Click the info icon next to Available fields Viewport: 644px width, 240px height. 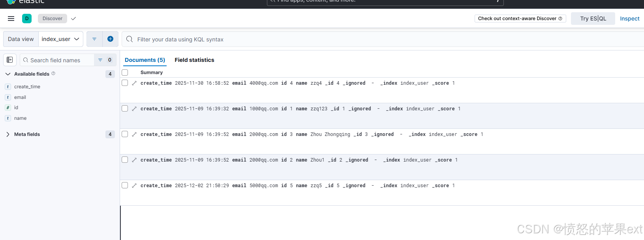53,73
